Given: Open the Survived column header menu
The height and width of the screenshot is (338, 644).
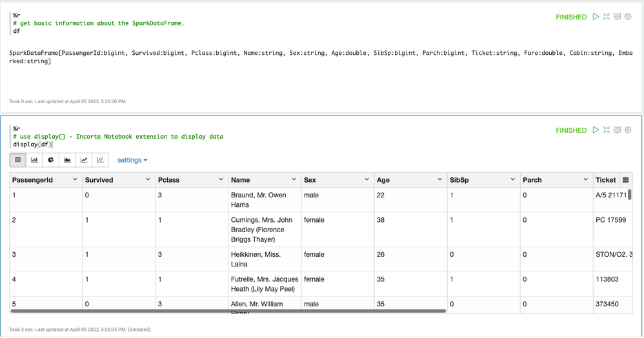Looking at the screenshot, I should [148, 180].
